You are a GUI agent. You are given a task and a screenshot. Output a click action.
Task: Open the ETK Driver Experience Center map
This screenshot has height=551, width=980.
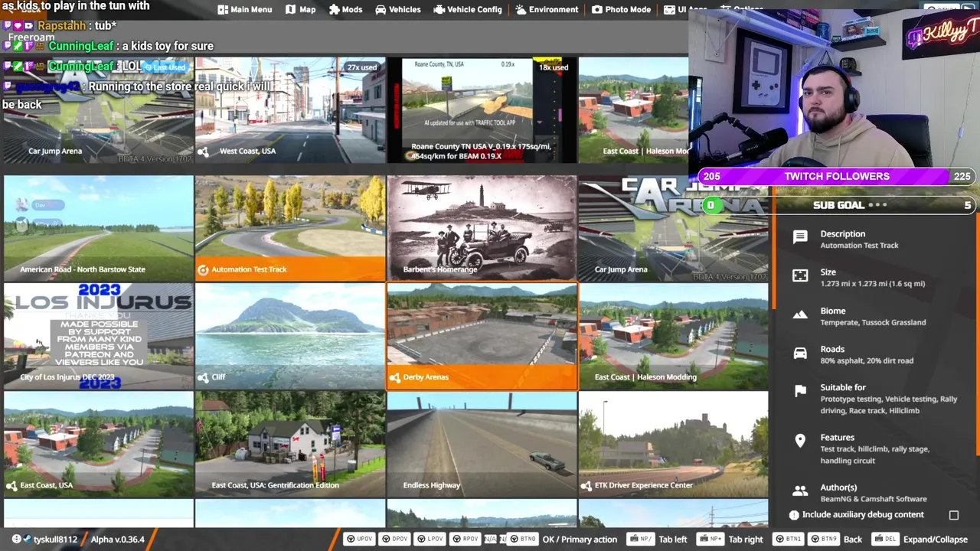(674, 445)
